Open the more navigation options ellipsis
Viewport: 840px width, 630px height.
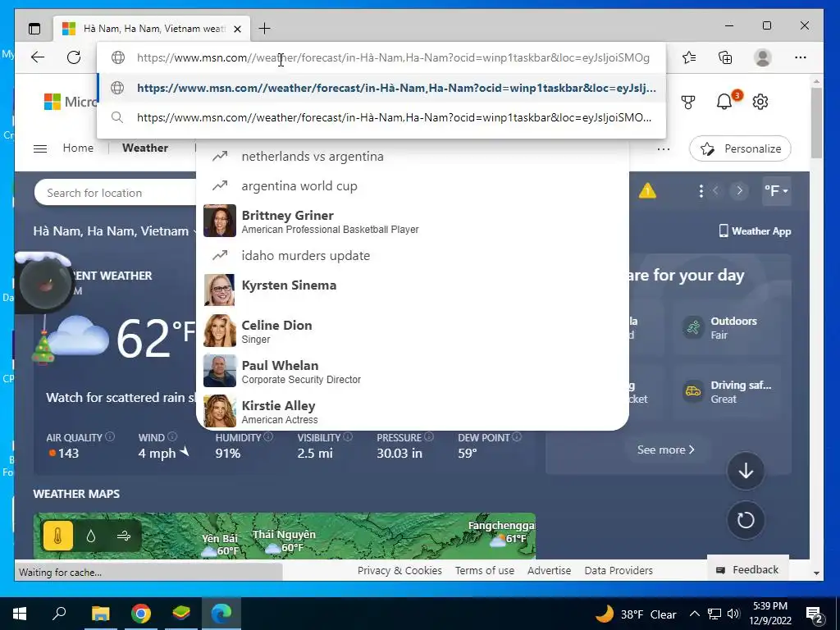point(663,149)
